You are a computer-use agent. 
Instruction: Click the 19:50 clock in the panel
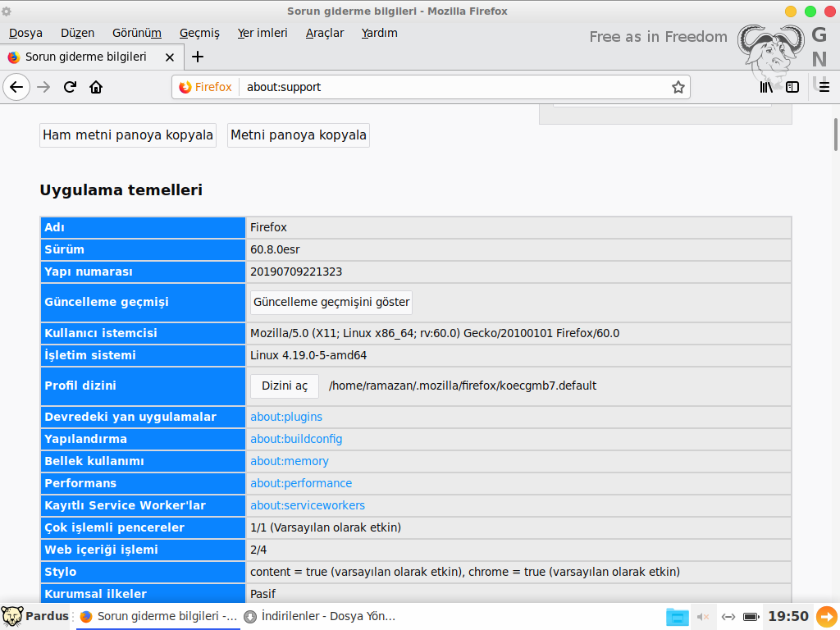788,616
